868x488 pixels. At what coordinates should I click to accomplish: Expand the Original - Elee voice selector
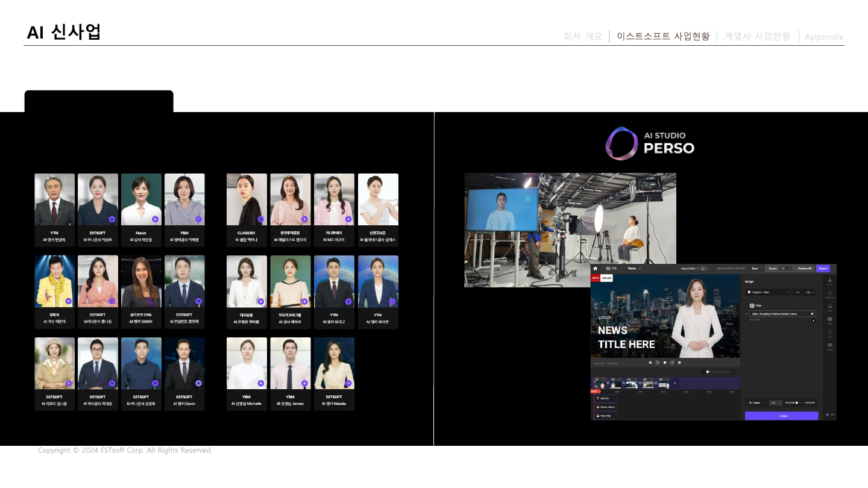tap(769, 292)
